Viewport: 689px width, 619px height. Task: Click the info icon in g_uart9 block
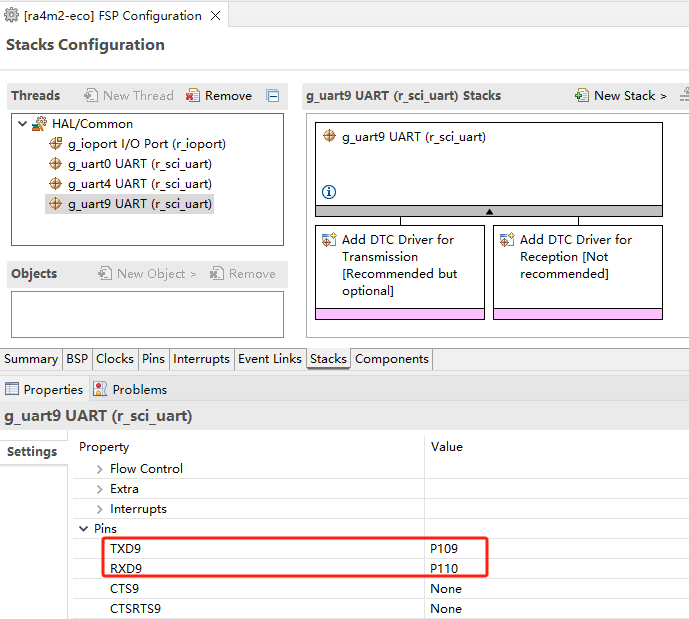329,192
